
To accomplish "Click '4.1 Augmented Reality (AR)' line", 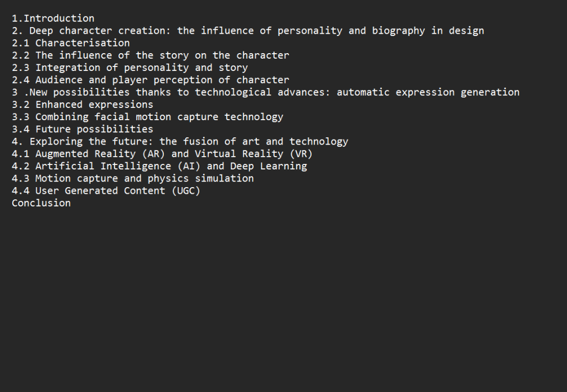I will [x=162, y=154].
